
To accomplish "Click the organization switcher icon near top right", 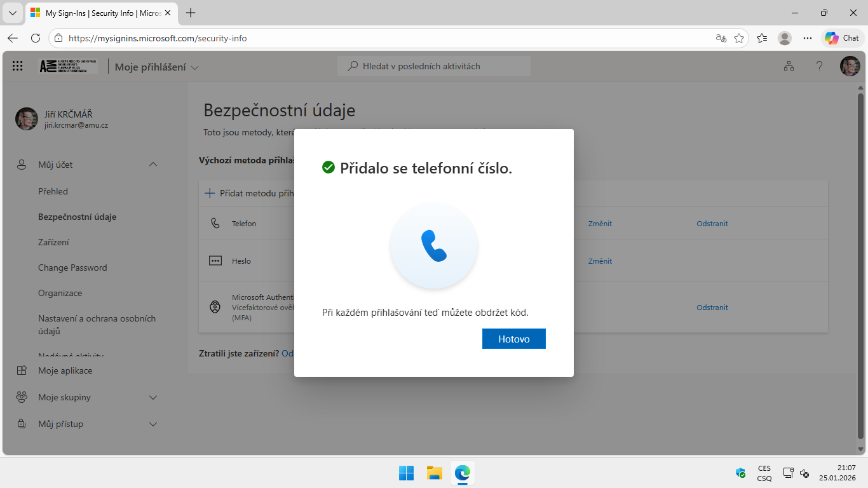I will pos(789,65).
